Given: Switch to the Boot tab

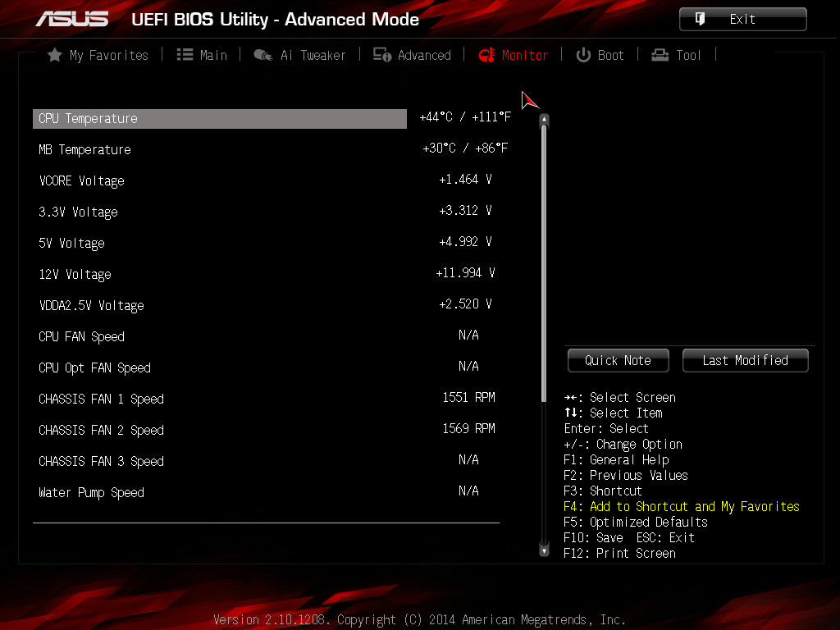Looking at the screenshot, I should (x=600, y=55).
